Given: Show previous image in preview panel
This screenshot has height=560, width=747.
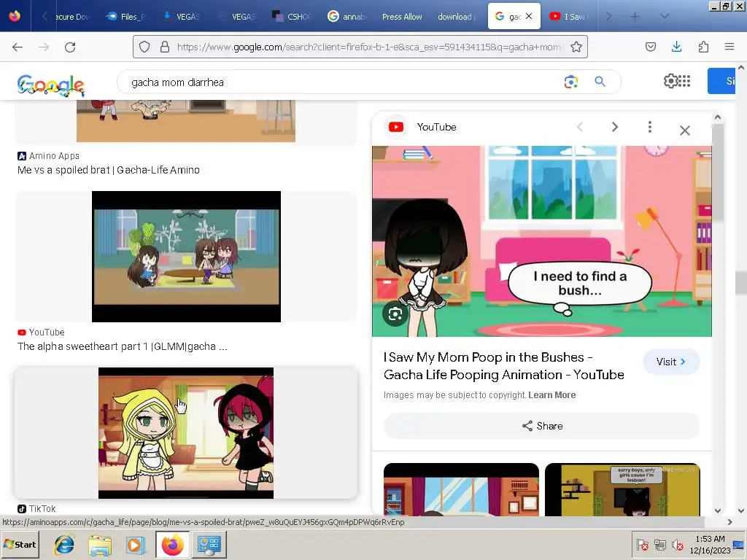Looking at the screenshot, I should [x=580, y=127].
